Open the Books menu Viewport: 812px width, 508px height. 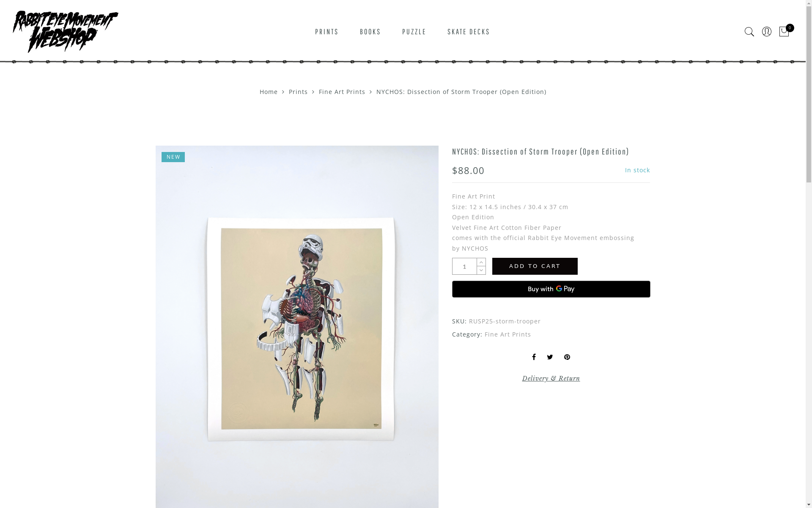370,32
